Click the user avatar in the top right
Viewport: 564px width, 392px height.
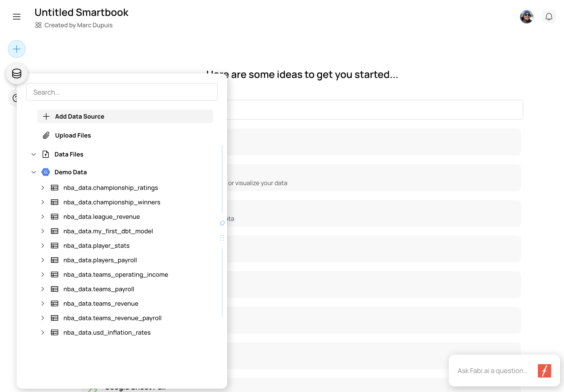point(527,16)
